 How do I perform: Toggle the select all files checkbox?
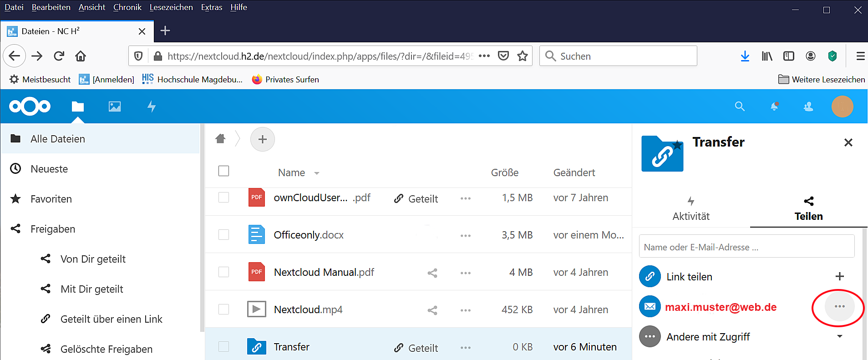[223, 171]
